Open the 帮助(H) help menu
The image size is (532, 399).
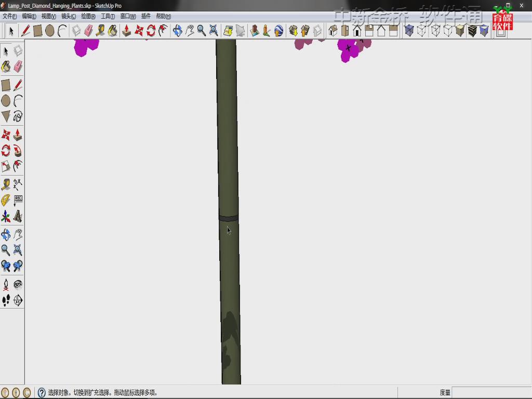(164, 16)
